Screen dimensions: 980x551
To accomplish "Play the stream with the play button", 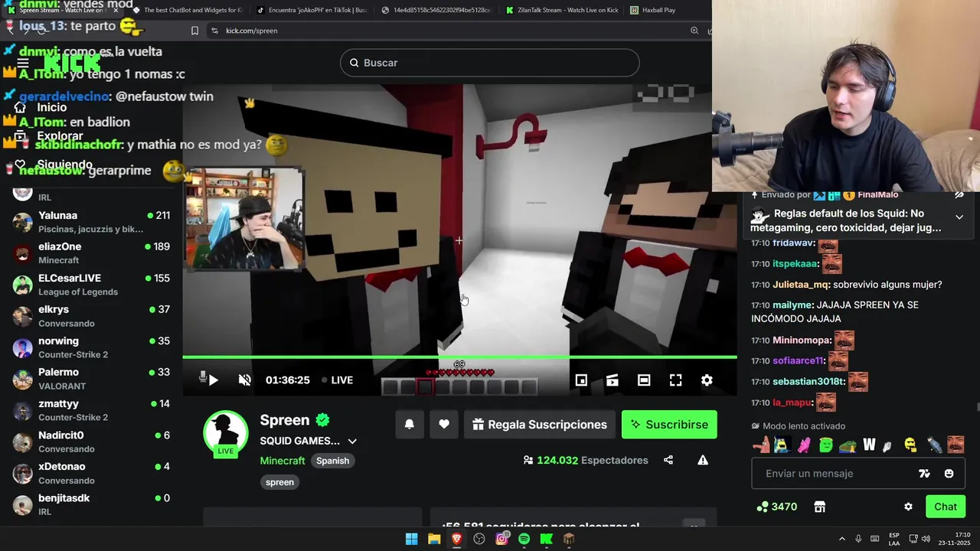I will (214, 380).
